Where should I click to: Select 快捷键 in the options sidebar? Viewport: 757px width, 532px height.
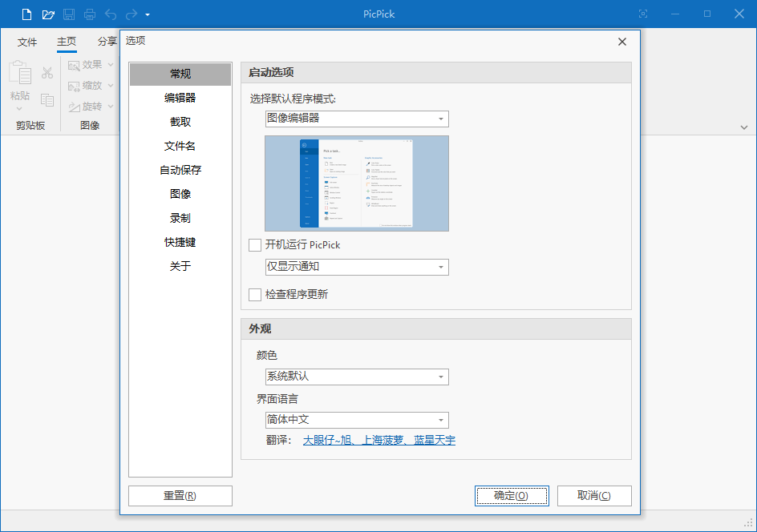180,242
